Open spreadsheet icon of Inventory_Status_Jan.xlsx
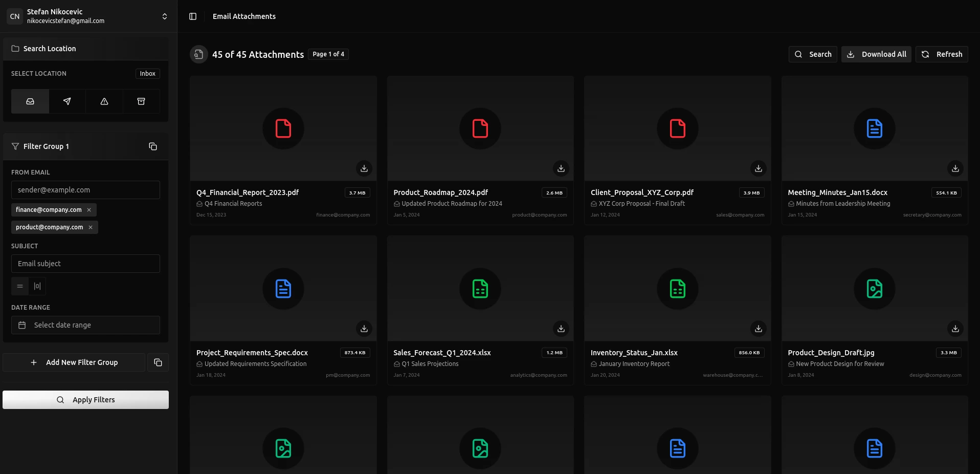 [x=678, y=289]
